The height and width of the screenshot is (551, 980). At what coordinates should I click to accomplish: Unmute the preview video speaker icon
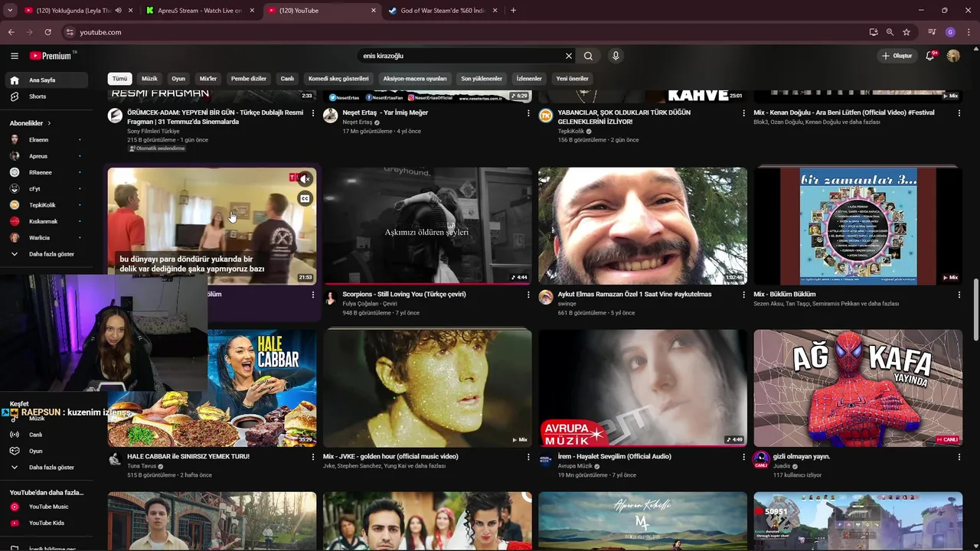(x=305, y=179)
